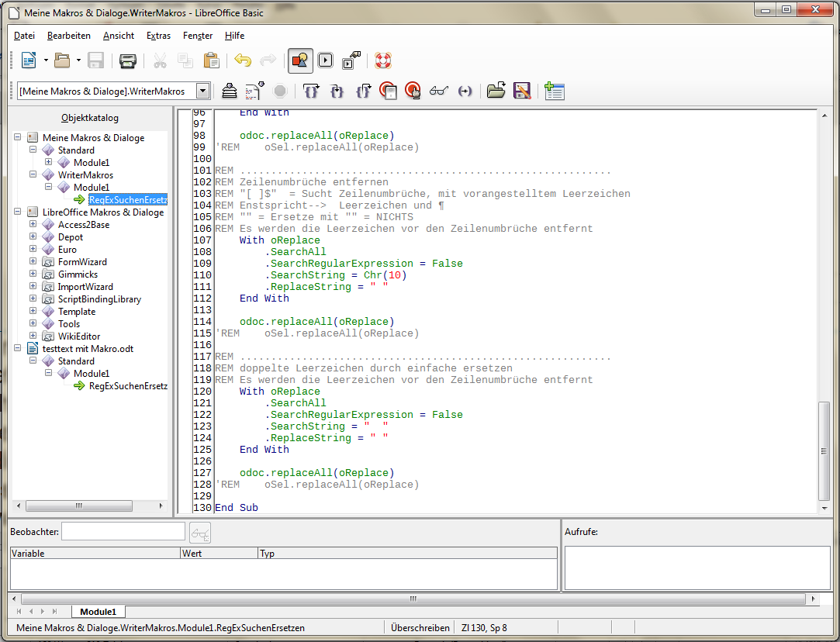Click the Compile icon

click(230, 91)
